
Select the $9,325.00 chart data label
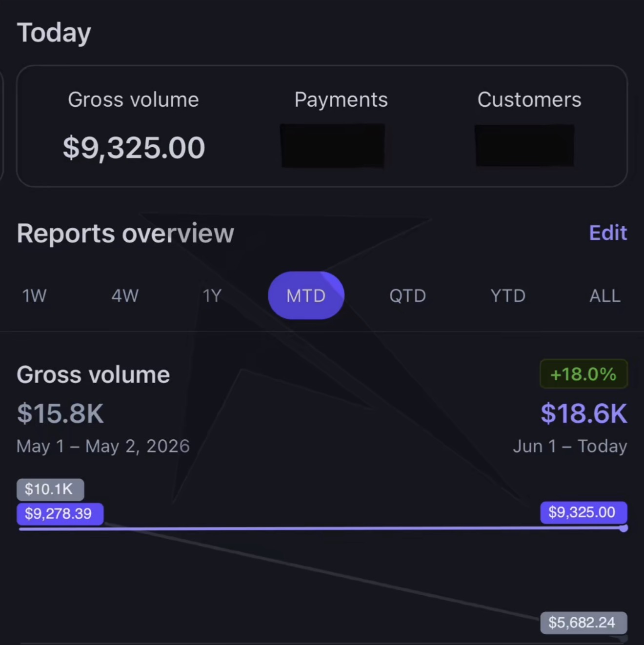click(584, 512)
